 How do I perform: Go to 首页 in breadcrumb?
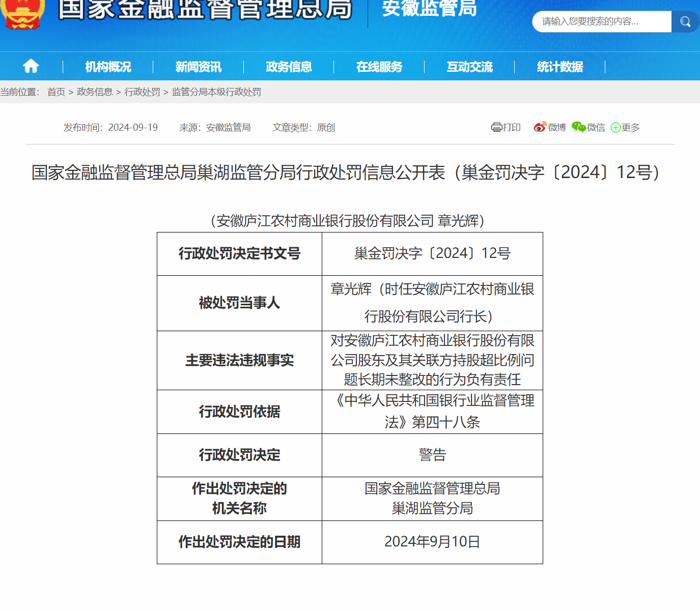pos(57,92)
